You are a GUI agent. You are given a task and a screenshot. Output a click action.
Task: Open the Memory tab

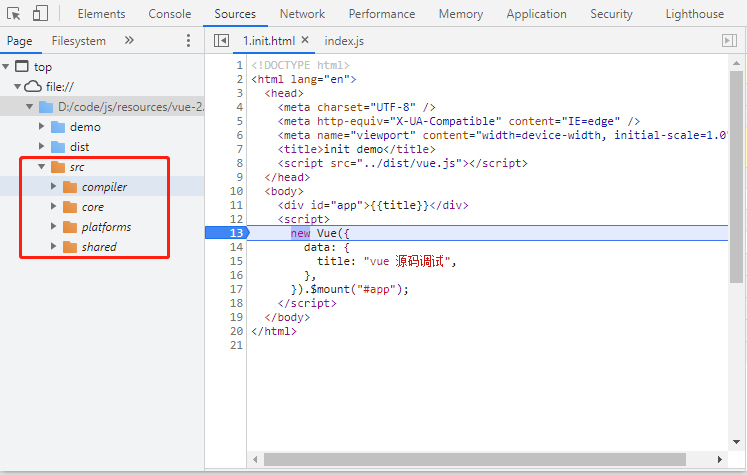coord(461,14)
